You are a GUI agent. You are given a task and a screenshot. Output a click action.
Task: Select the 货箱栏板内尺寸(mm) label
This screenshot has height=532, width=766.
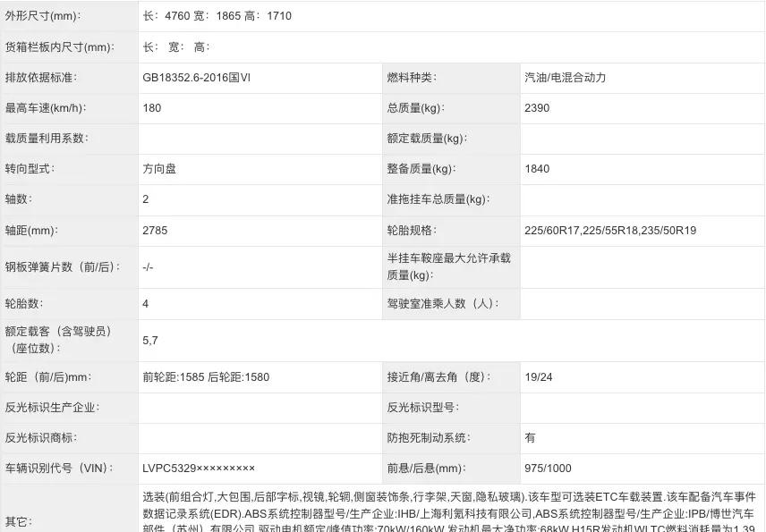60,47
